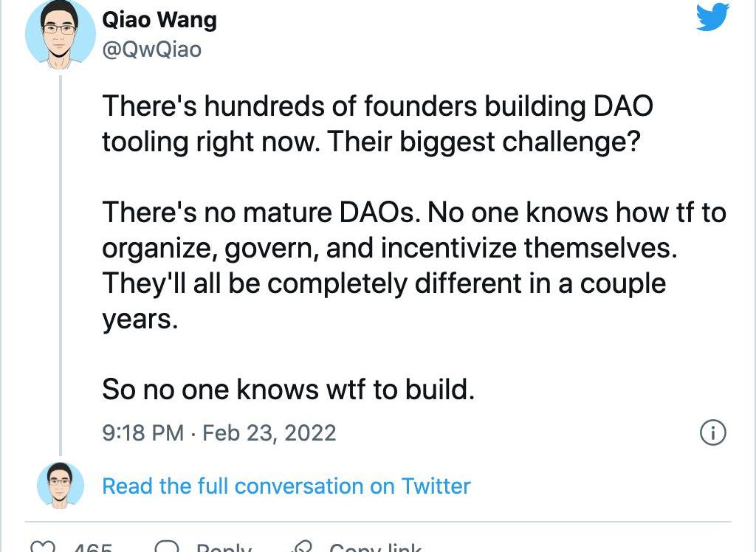The width and height of the screenshot is (756, 552).
Task: Open the Qiao Wang display name
Action: click(159, 20)
